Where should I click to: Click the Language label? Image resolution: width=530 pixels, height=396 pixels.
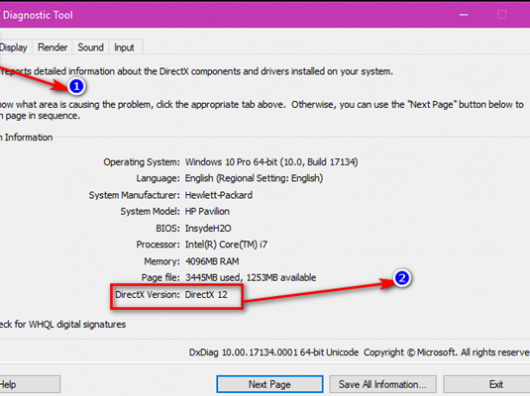158,178
